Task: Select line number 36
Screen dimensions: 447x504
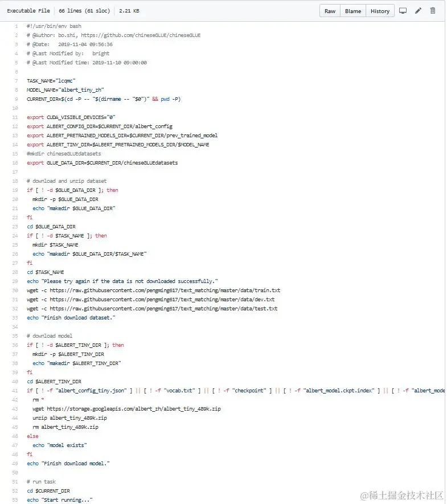Action: pos(15,345)
